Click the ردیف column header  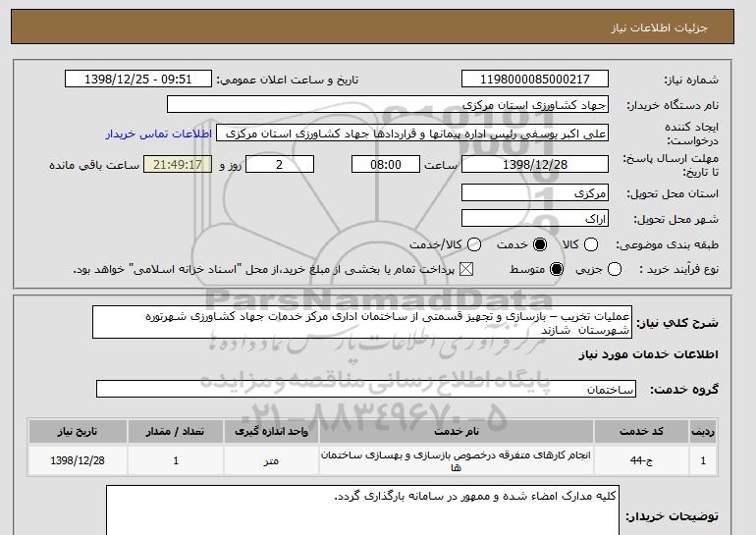(703, 431)
